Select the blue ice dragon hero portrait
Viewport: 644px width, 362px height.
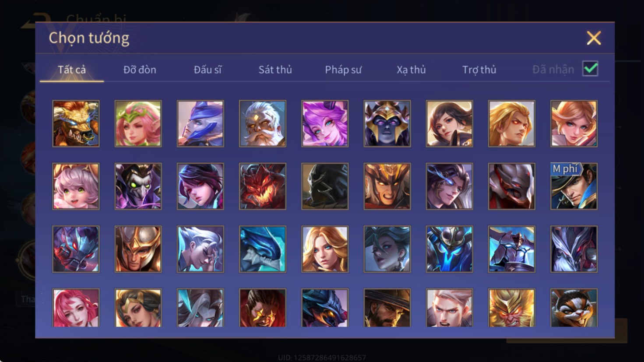263,249
